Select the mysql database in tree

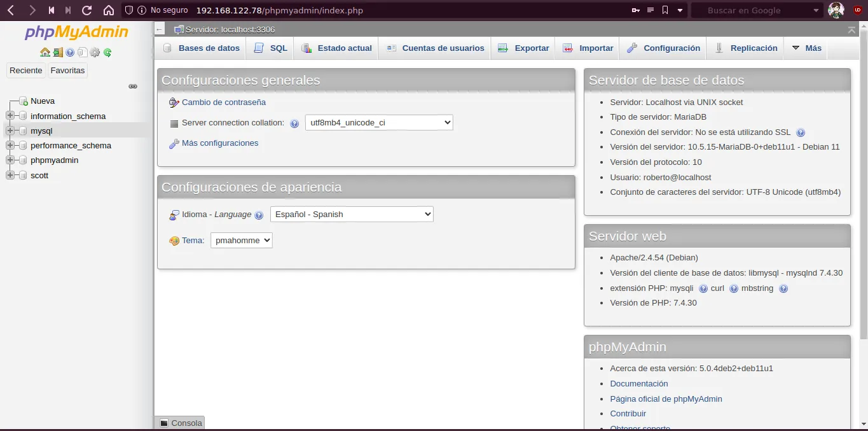pyautogui.click(x=41, y=131)
